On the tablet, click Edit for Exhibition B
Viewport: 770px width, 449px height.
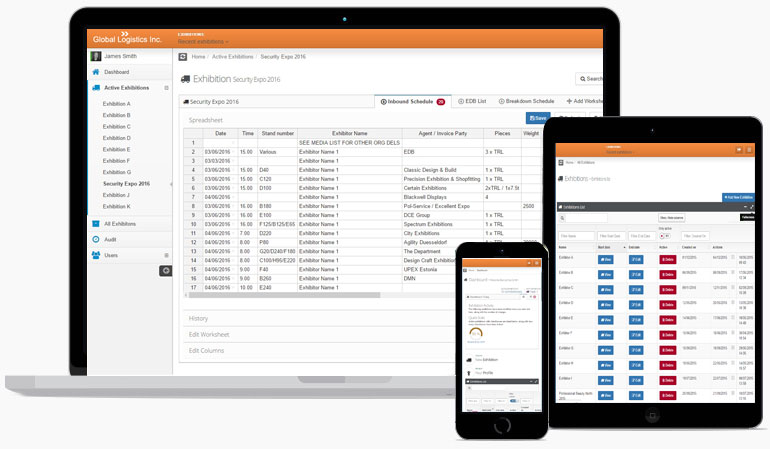pyautogui.click(x=636, y=275)
